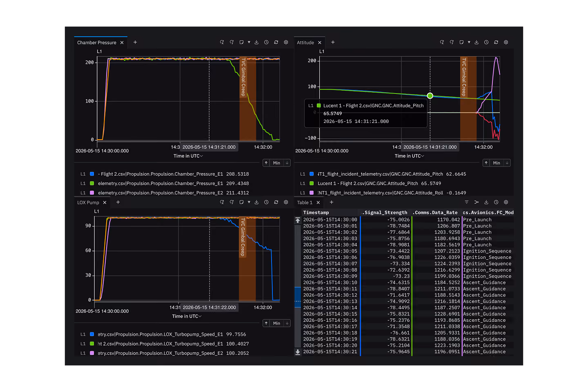Open 'Time in UTC' dropdown under Chamber Pressure chart

(188, 156)
